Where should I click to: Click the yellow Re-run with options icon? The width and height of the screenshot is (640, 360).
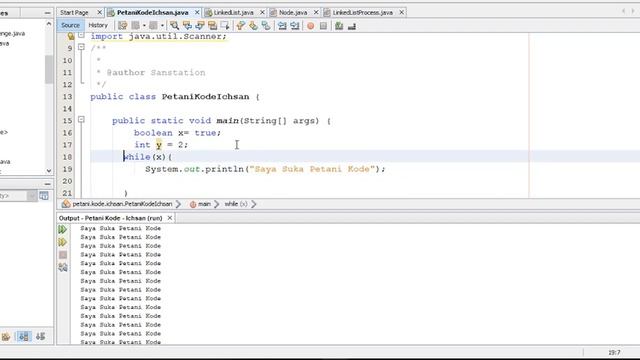[x=62, y=242]
